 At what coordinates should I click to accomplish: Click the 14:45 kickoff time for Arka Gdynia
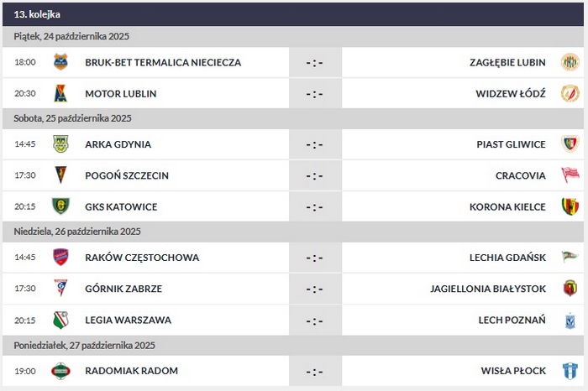pos(25,143)
